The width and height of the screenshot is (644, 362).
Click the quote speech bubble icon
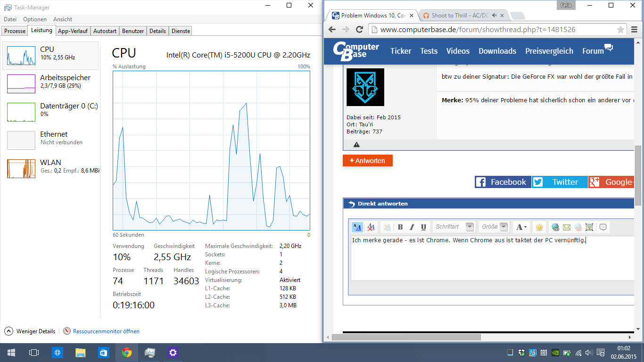coord(603,227)
